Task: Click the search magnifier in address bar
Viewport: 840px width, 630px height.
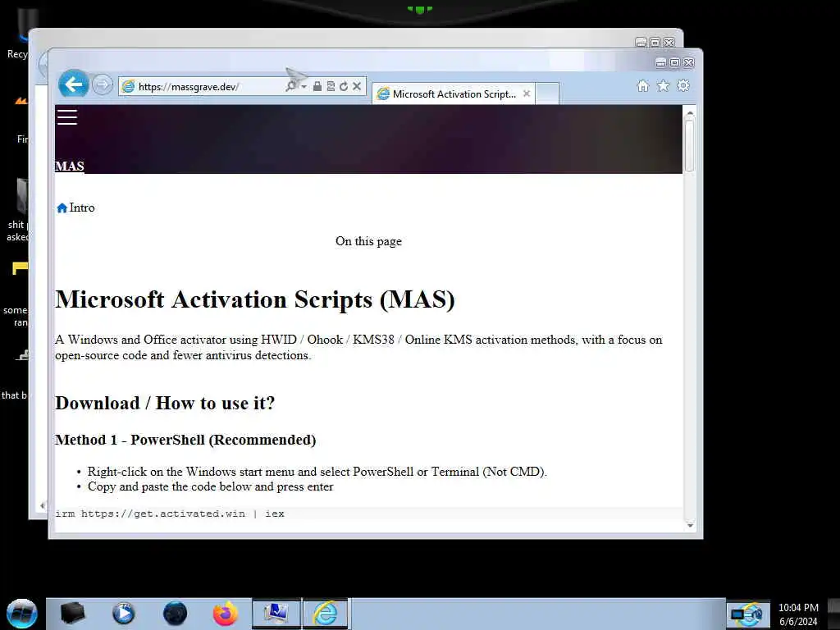Action: click(291, 86)
